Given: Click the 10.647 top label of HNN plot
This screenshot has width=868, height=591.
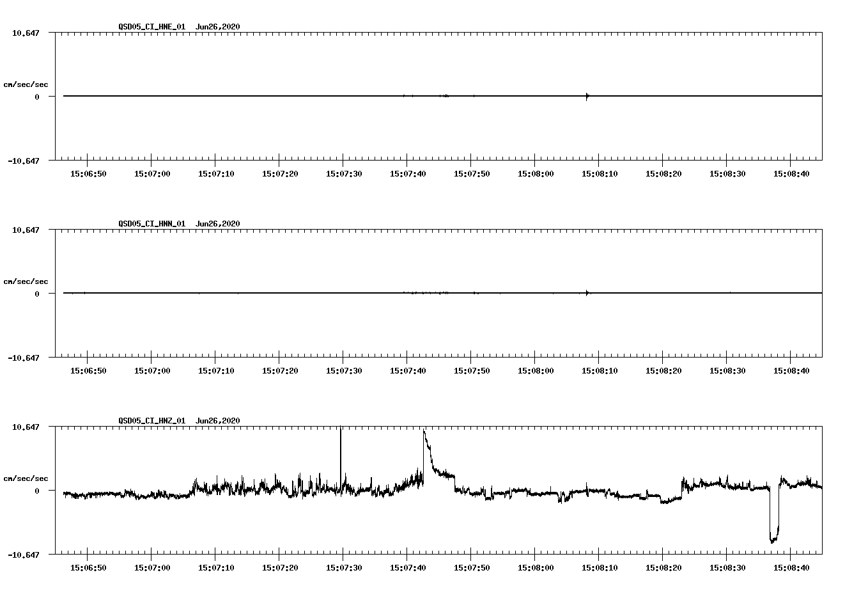Looking at the screenshot, I should pos(26,230).
